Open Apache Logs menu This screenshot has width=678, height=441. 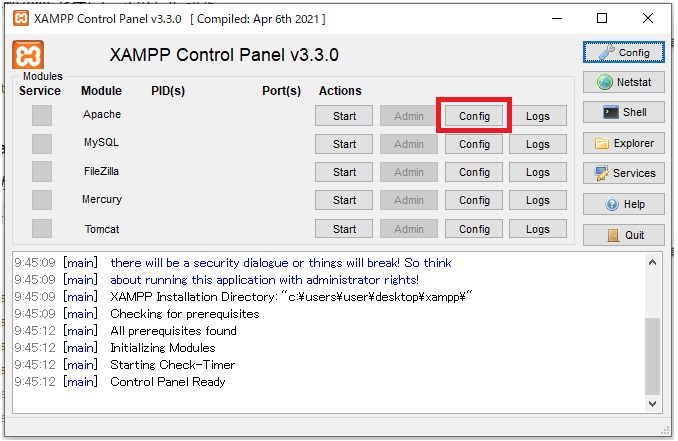click(x=538, y=116)
